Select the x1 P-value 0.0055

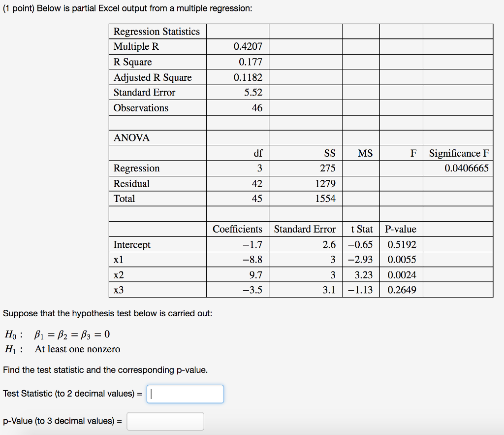click(x=401, y=260)
